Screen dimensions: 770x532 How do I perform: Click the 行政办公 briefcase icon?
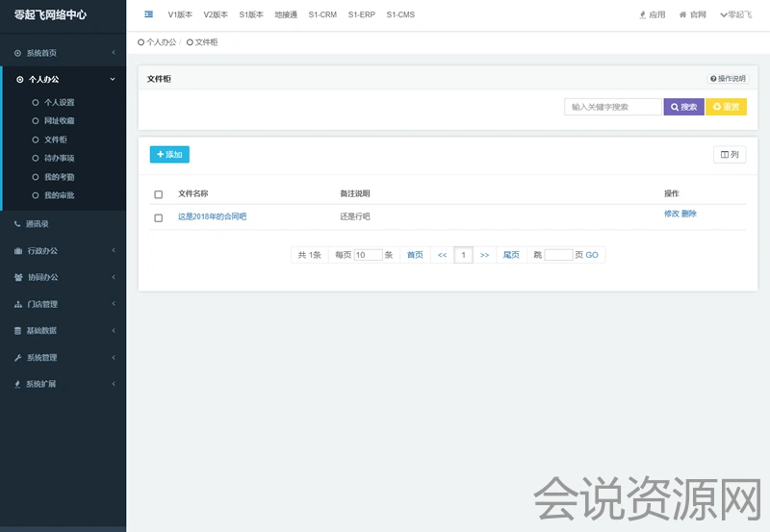coord(18,251)
